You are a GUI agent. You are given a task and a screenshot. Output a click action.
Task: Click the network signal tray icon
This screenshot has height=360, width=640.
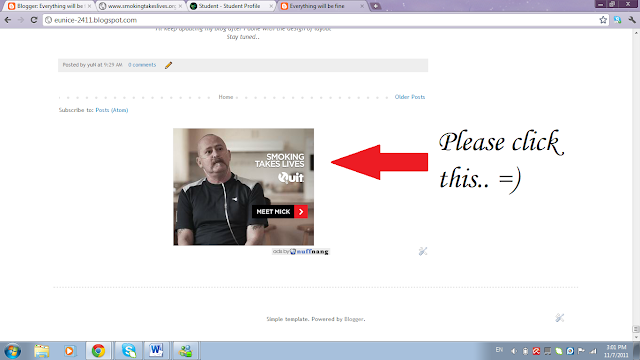point(593,351)
